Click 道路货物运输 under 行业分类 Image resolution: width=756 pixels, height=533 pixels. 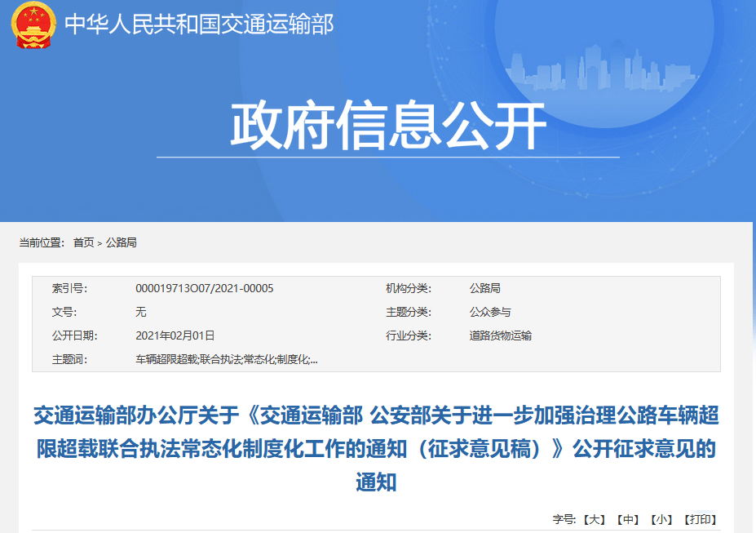tap(500, 335)
